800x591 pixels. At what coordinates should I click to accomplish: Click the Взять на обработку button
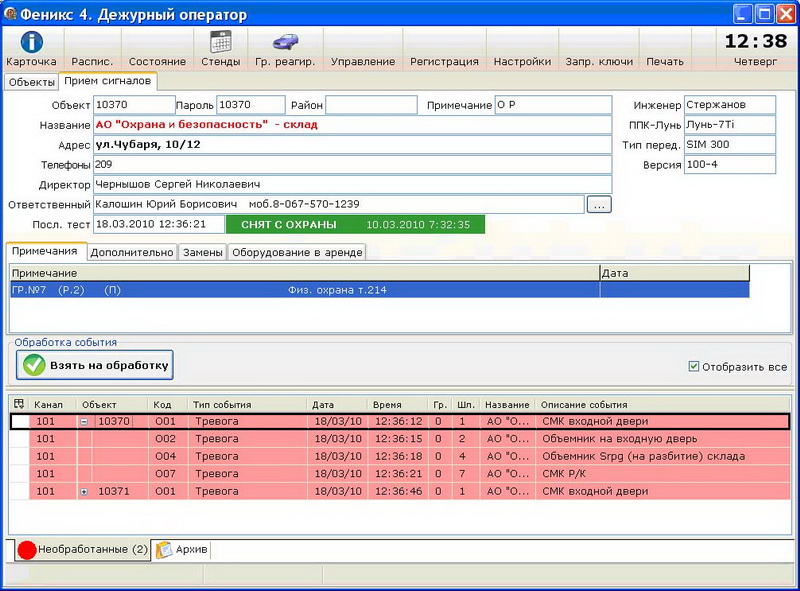point(95,365)
